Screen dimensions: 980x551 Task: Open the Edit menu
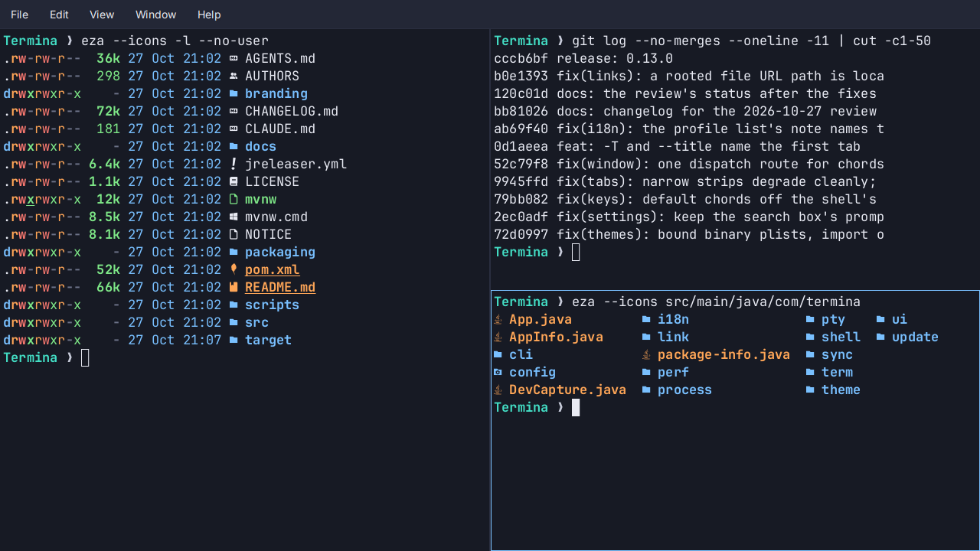(x=59, y=15)
